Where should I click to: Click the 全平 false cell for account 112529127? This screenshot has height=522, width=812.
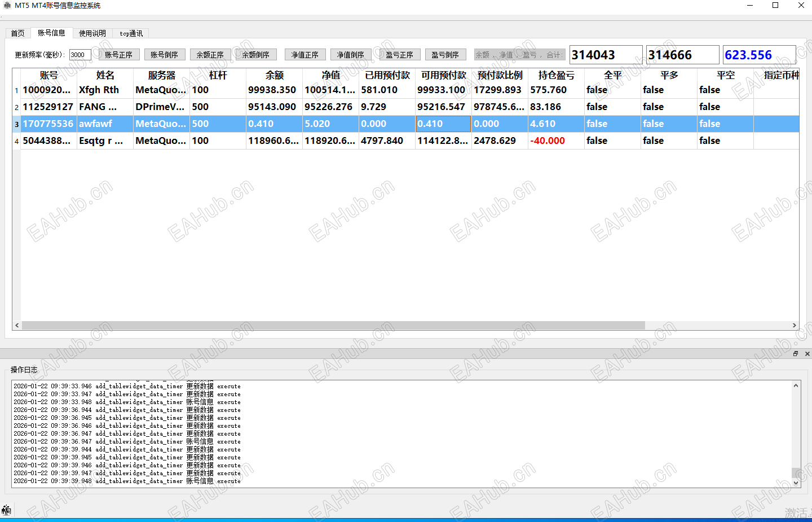613,107
